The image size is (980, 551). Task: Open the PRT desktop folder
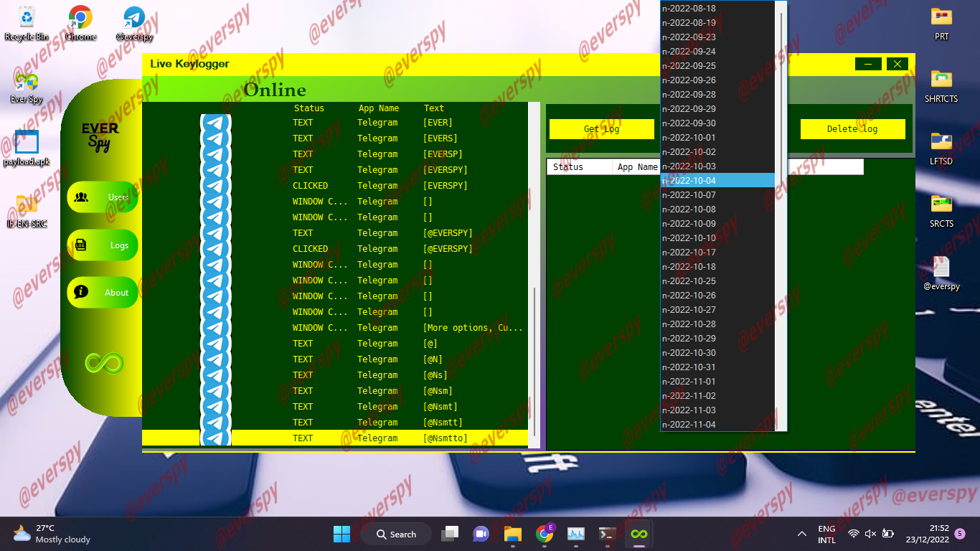(941, 23)
